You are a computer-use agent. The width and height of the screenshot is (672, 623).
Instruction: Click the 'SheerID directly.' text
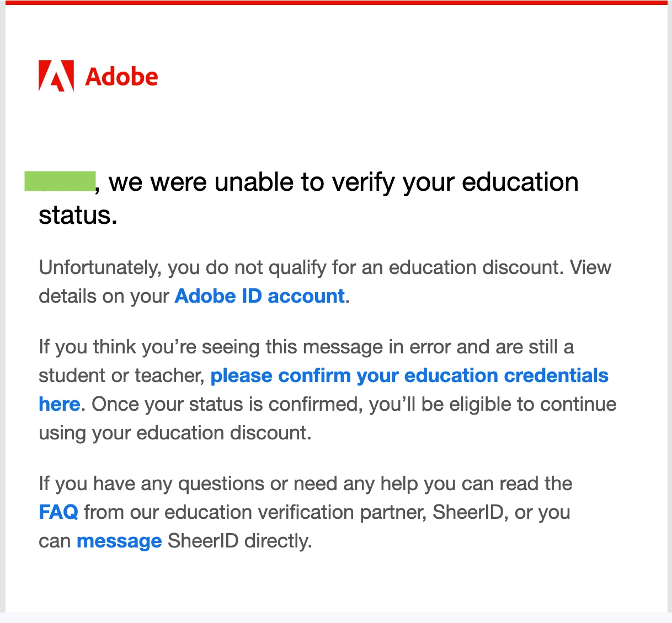[240, 541]
